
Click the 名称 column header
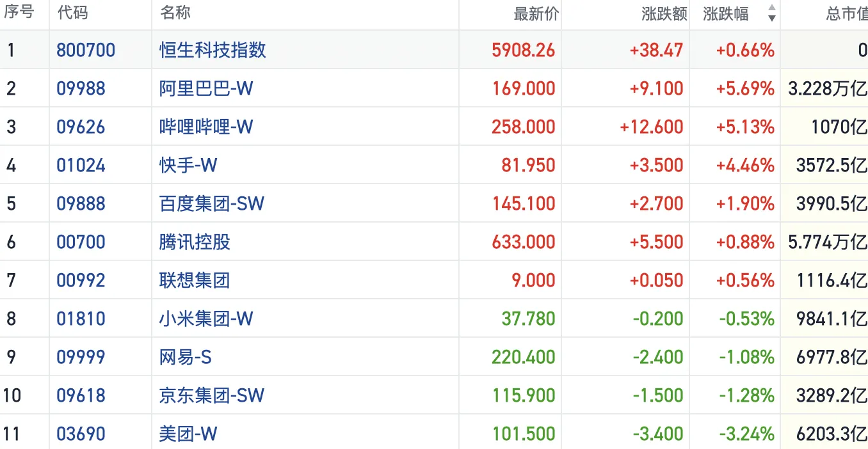point(175,13)
